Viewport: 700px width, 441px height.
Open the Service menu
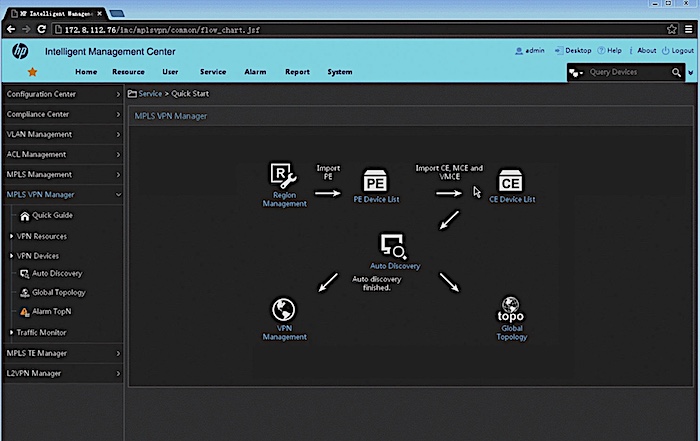tap(213, 72)
